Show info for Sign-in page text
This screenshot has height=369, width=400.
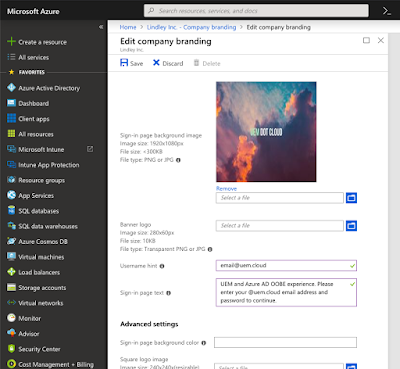[x=169, y=293]
